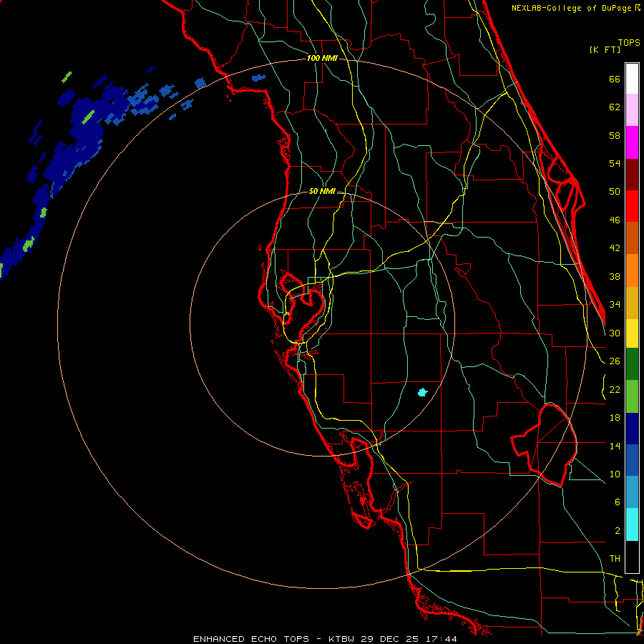
Task: Pick the dark orange legend swatch
Action: point(632,238)
